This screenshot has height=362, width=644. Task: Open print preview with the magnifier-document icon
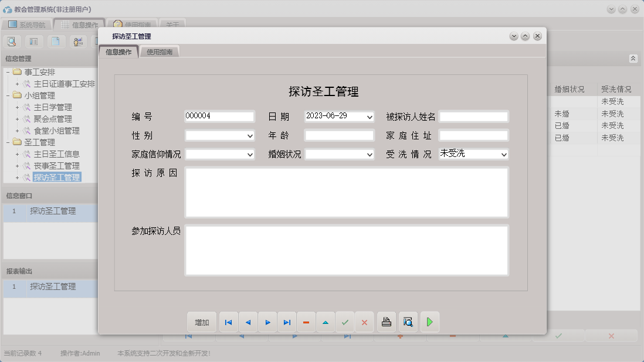click(407, 322)
